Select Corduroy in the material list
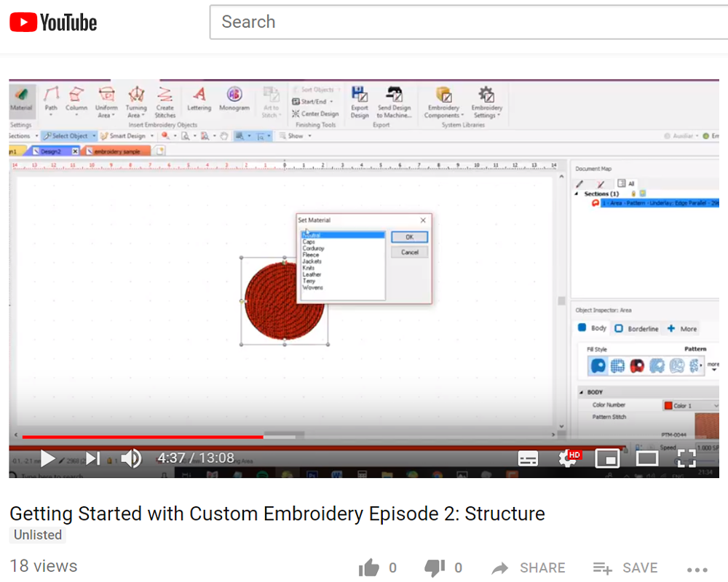 313,248
